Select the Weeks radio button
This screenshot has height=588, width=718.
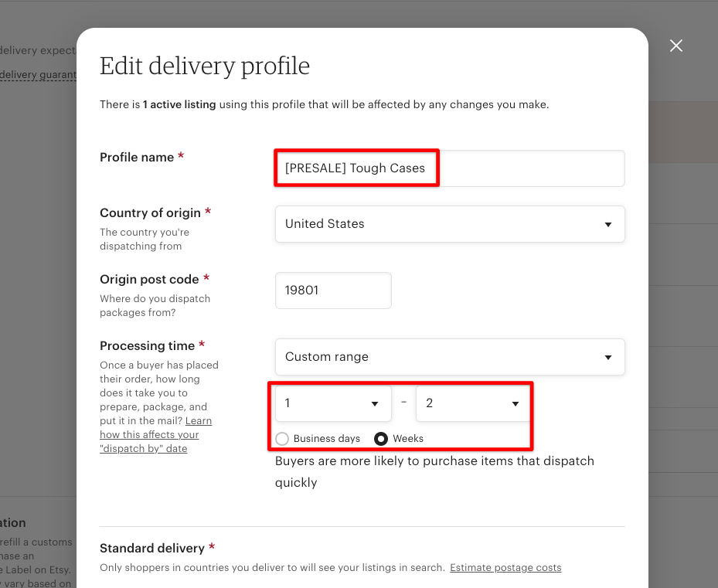[381, 439]
